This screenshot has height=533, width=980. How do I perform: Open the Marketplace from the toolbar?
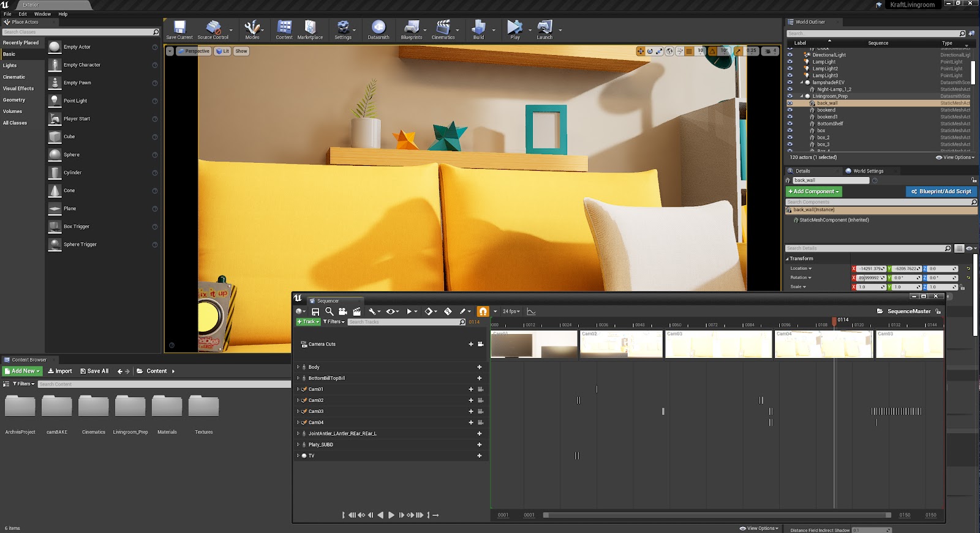click(310, 29)
